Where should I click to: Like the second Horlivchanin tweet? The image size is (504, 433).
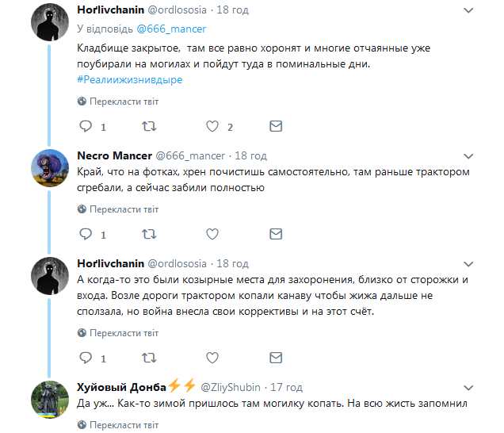point(212,357)
